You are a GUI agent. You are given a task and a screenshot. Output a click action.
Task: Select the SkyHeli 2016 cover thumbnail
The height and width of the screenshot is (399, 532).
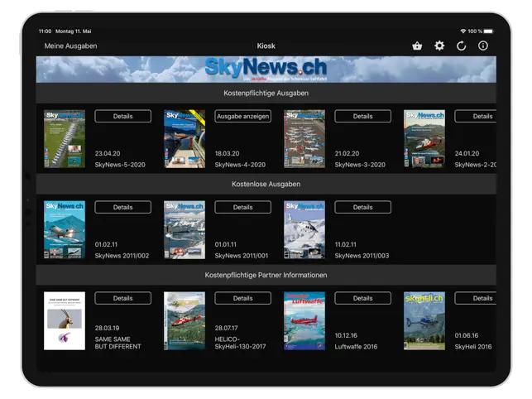[424, 320]
